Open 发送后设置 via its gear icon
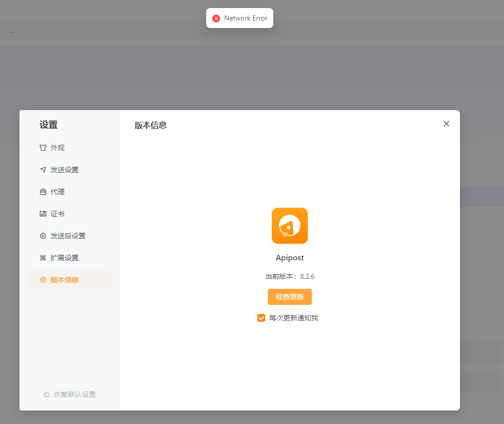Viewport: 504px width, 424px height. (44, 235)
